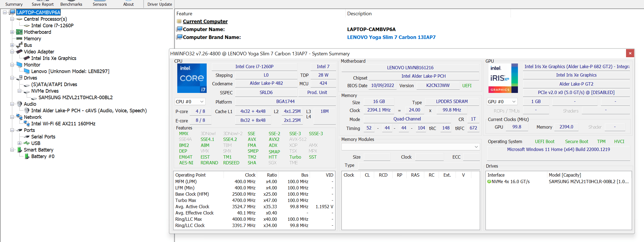The width and height of the screenshot is (644, 242).
Task: Collapse the Central Processor(s) node
Action: [x=12, y=19]
